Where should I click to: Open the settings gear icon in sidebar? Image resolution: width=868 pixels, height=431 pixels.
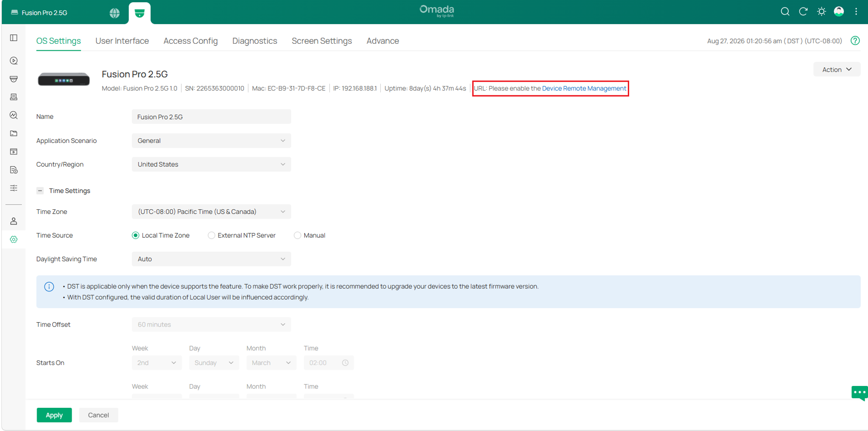[x=14, y=240]
